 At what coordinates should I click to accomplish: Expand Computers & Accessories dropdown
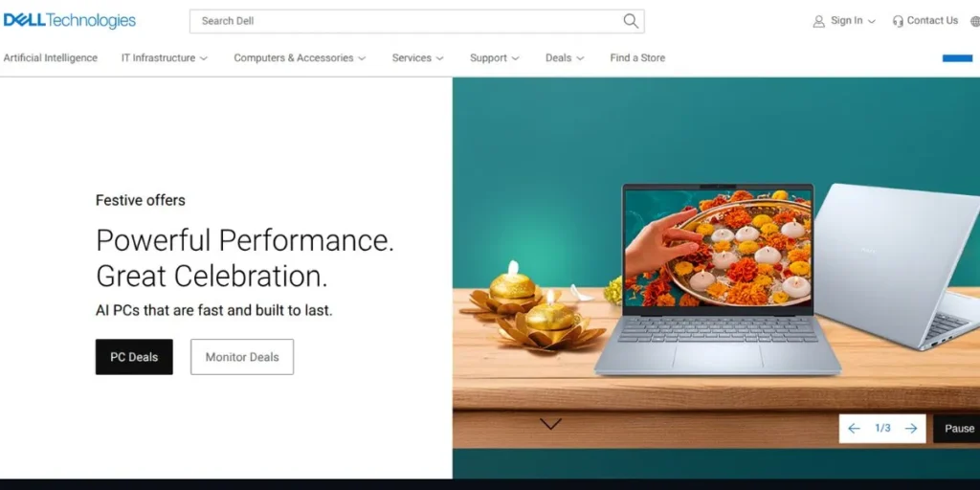[300, 57]
